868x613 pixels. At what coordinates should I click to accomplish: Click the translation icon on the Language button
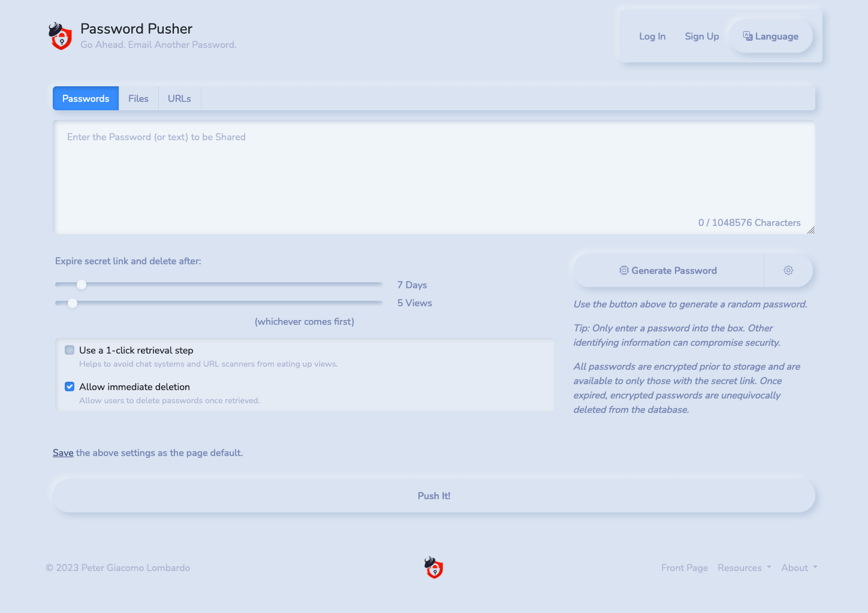[x=748, y=36]
